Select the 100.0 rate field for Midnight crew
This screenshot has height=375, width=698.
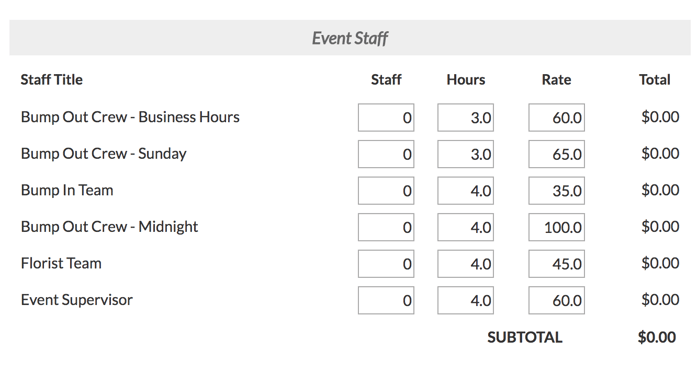click(x=556, y=227)
